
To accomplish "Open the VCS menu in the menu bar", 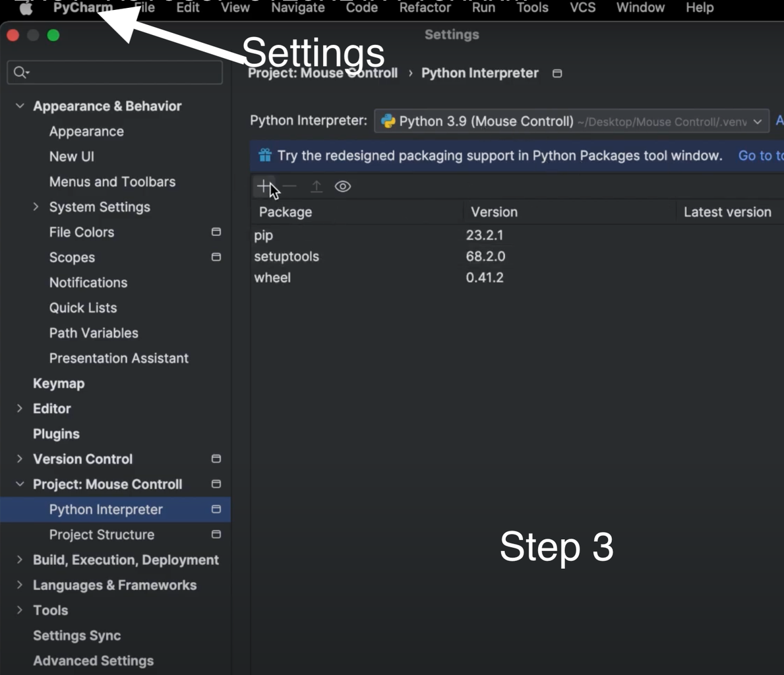I will (582, 7).
